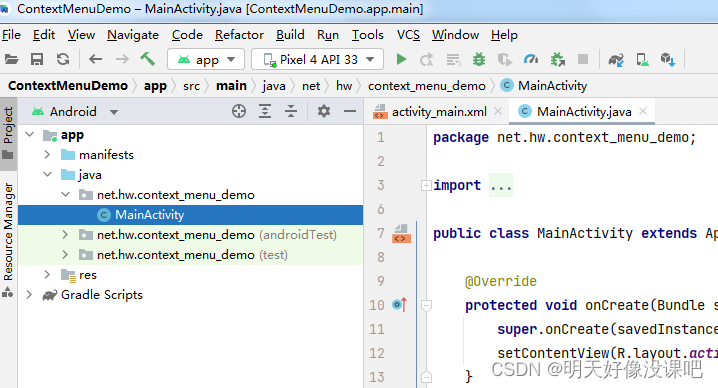Screen dimensions: 718x388
Task: Expand the res folder
Action: coord(47,275)
